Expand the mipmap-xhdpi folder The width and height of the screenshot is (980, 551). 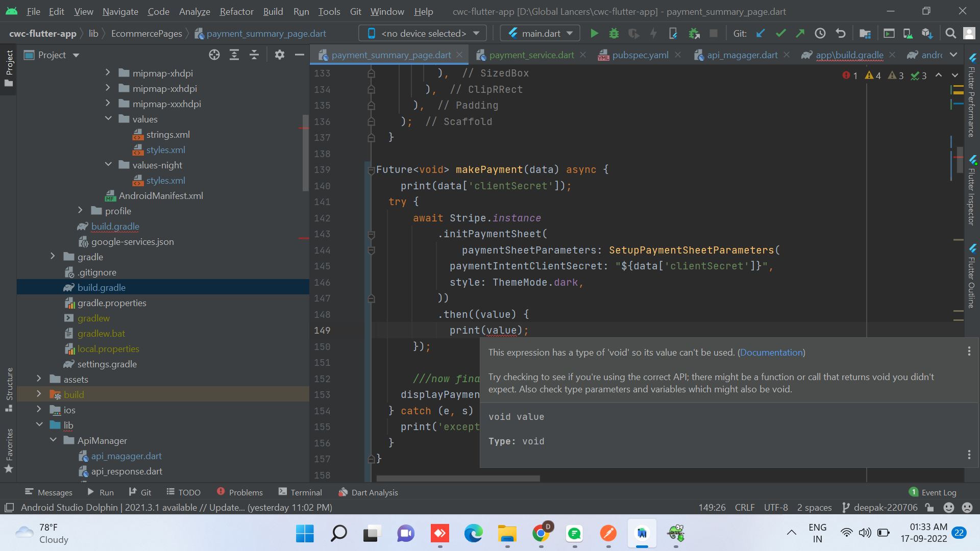108,73
